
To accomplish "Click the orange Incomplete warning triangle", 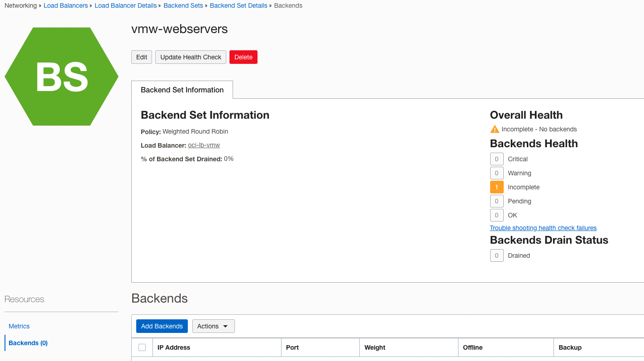I will coord(494,129).
